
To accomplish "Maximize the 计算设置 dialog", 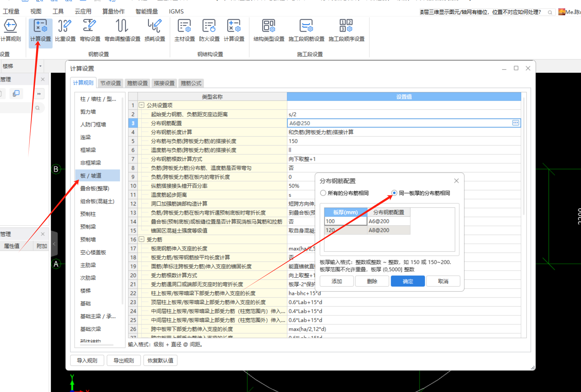I will pyautogui.click(x=516, y=68).
